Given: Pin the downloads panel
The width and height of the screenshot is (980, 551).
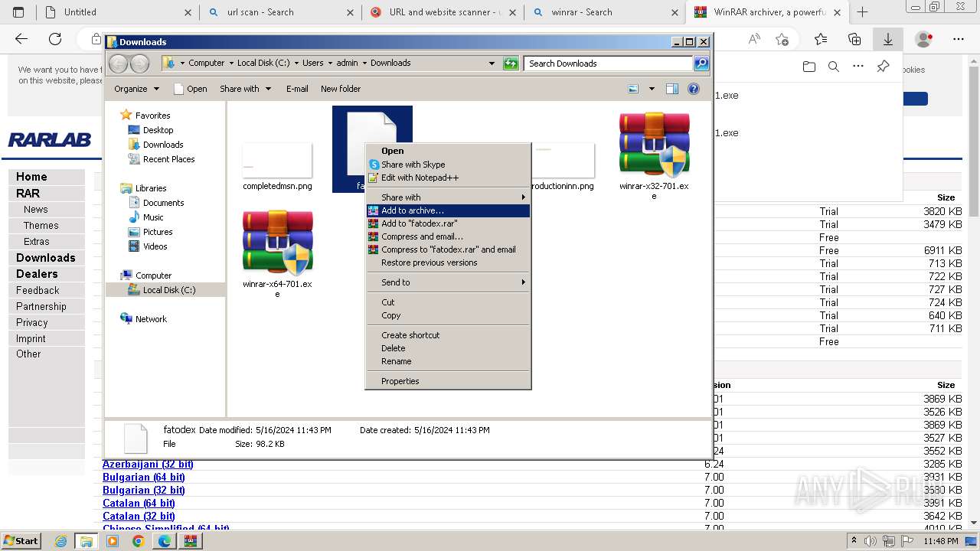Looking at the screenshot, I should click(x=883, y=67).
